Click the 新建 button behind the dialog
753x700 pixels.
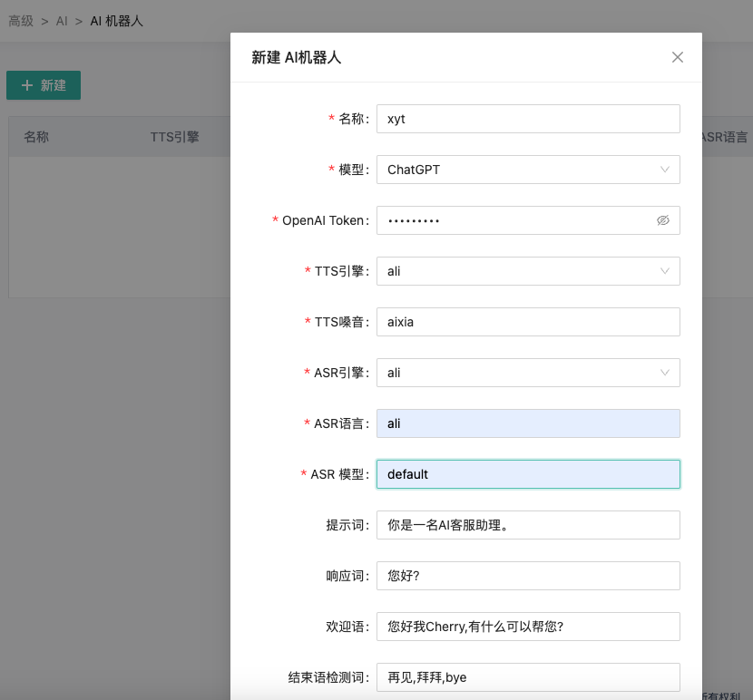pos(44,85)
